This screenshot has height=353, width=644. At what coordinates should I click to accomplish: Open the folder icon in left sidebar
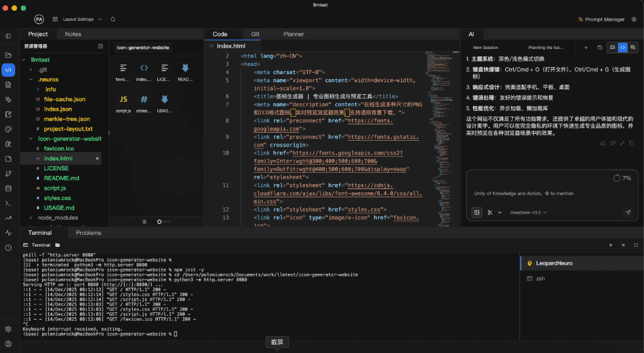coord(8,55)
